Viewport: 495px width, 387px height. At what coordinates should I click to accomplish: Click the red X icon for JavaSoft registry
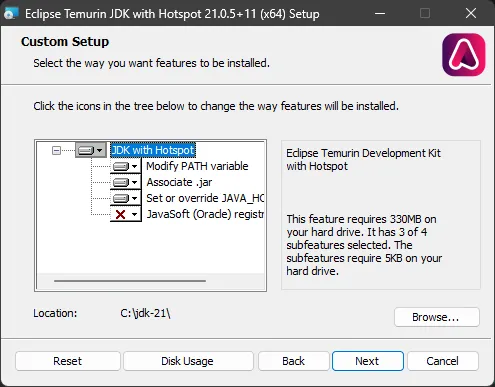click(x=120, y=214)
